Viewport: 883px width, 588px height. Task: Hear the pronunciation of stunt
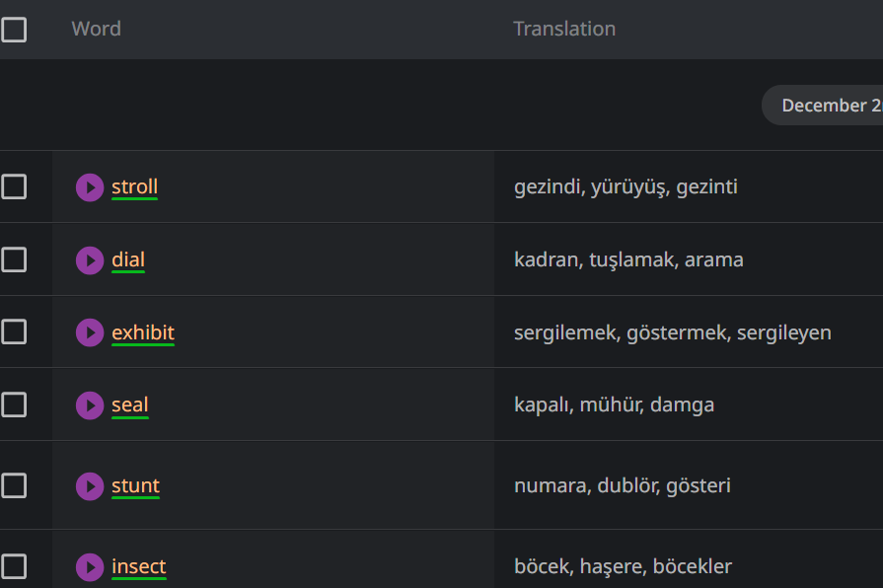(90, 486)
